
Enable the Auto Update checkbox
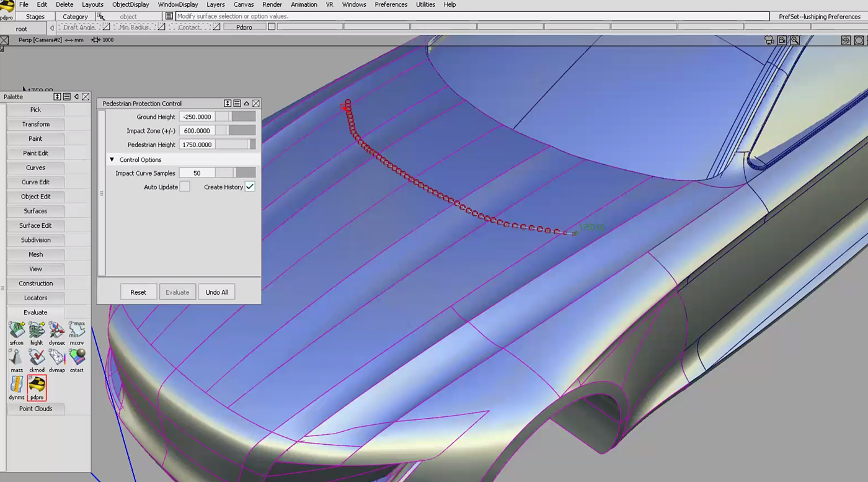(x=185, y=187)
